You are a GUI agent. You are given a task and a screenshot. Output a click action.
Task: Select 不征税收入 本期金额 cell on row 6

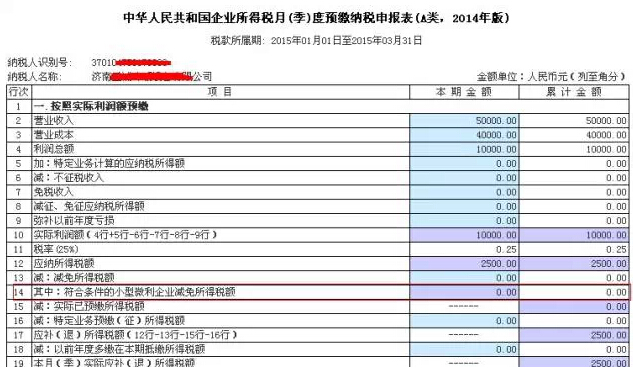pyautogui.click(x=464, y=178)
